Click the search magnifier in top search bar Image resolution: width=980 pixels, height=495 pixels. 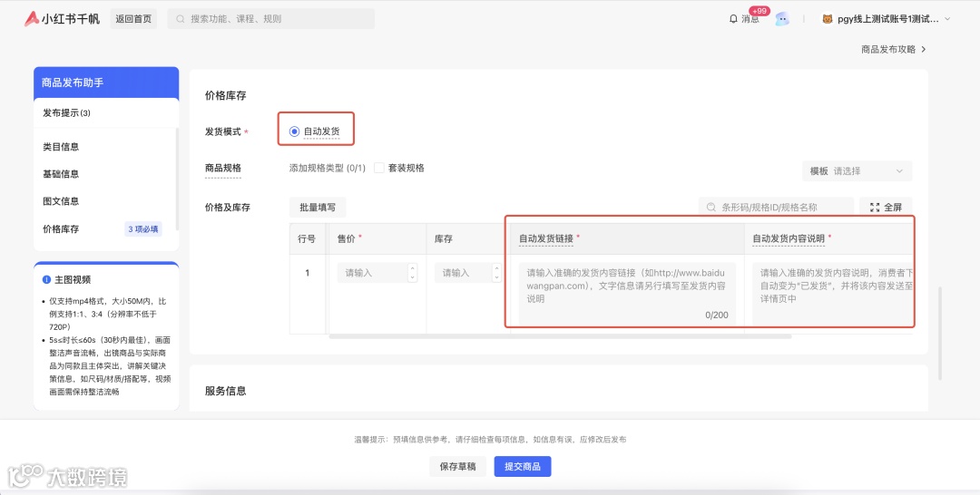point(181,19)
